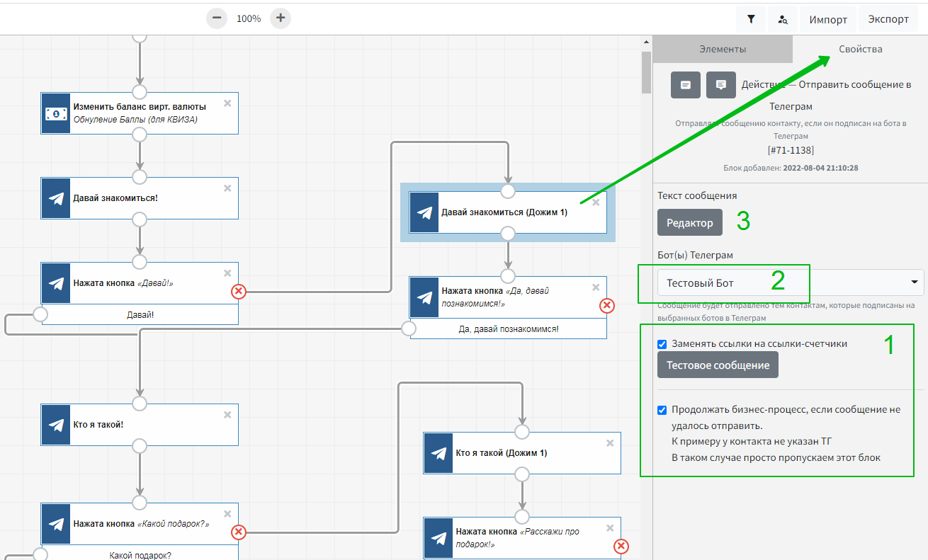Screen dimensions: 928x560
Task: Click the zoom in plus button
Action: 281,18
